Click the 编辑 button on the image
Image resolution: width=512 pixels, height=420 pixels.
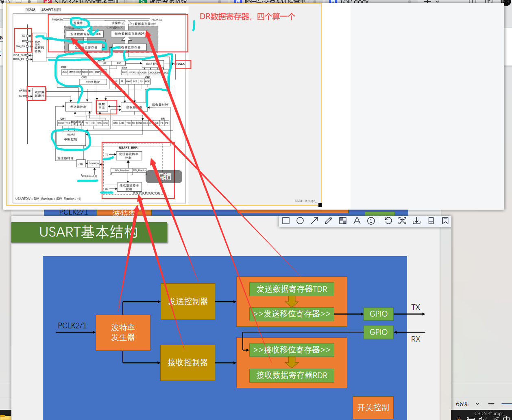tap(163, 177)
